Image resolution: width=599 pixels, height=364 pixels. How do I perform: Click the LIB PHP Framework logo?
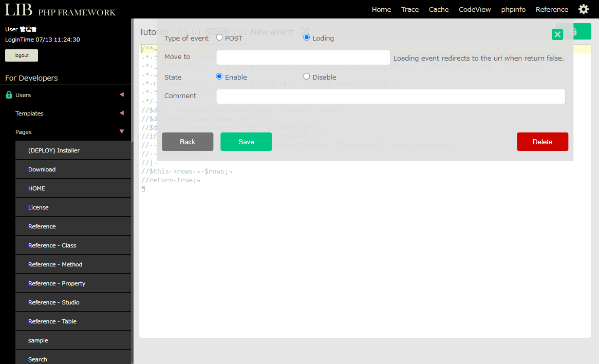[x=60, y=10]
